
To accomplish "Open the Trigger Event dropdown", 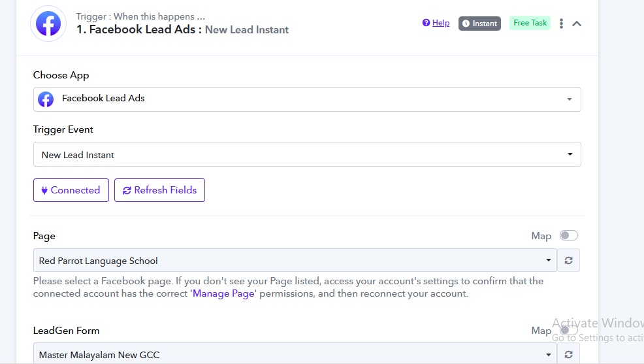I will click(x=307, y=154).
